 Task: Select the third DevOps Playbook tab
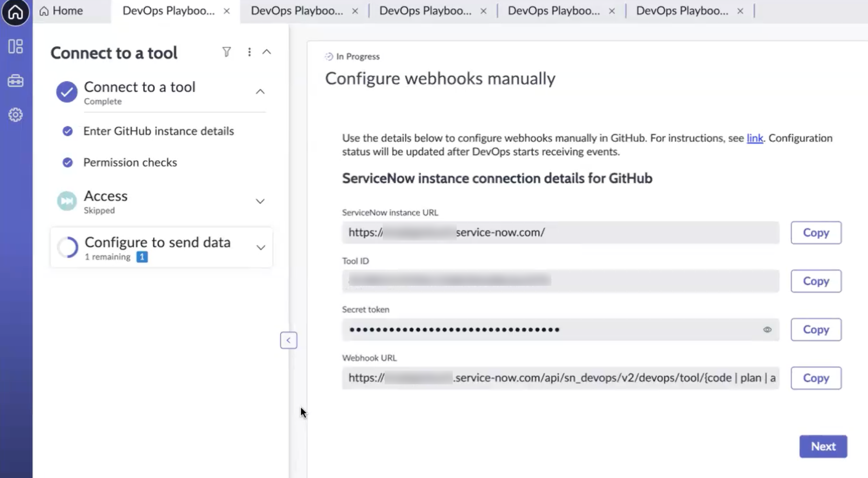(425, 11)
